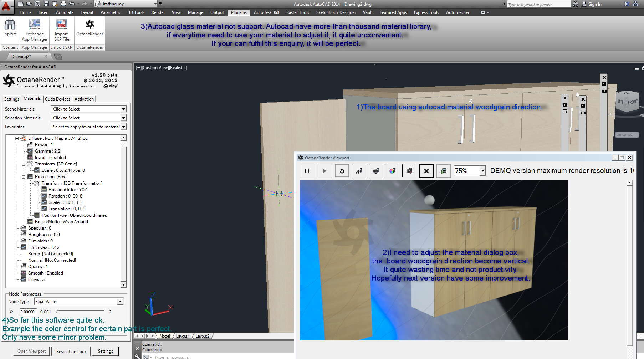Restart the render with the refresh button

[x=342, y=171]
